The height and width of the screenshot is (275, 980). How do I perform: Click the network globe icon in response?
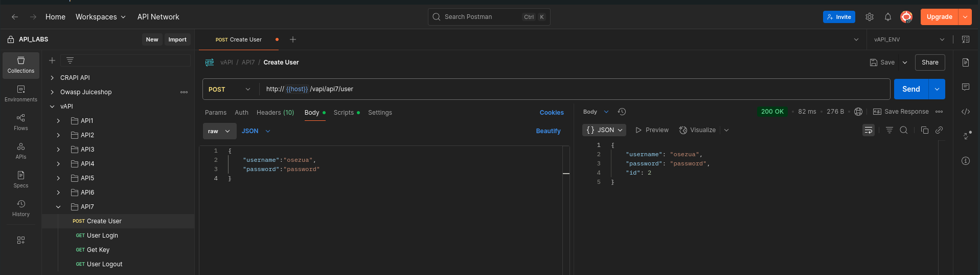[x=858, y=112]
